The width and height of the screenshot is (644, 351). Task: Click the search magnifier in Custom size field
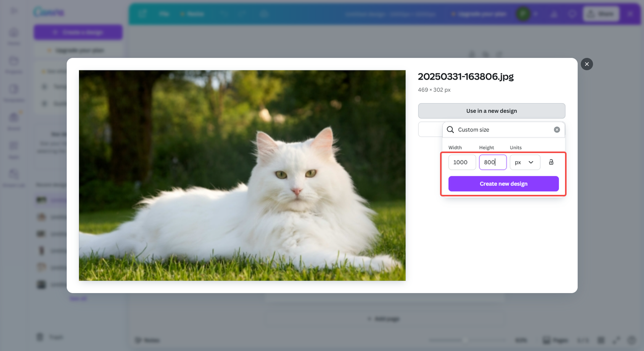(449, 129)
